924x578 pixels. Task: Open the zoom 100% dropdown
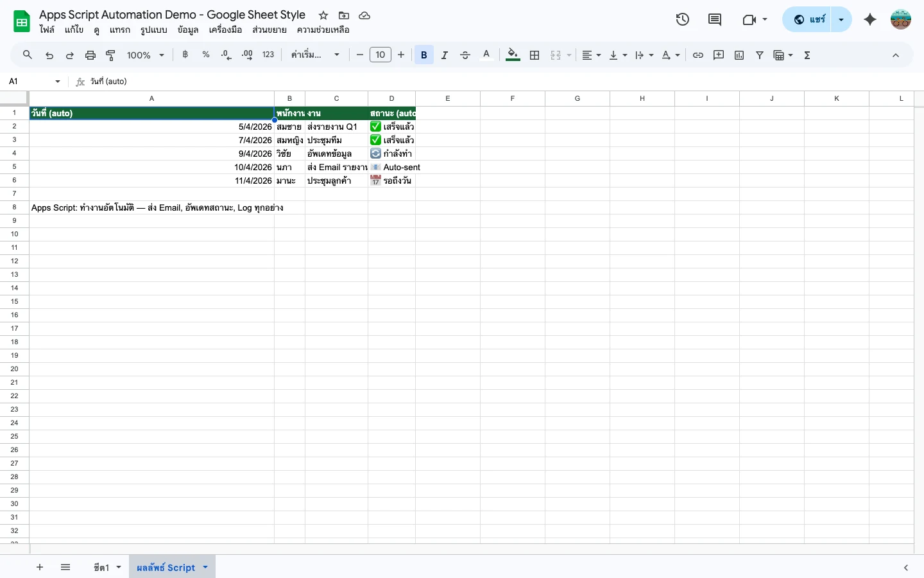(x=146, y=55)
